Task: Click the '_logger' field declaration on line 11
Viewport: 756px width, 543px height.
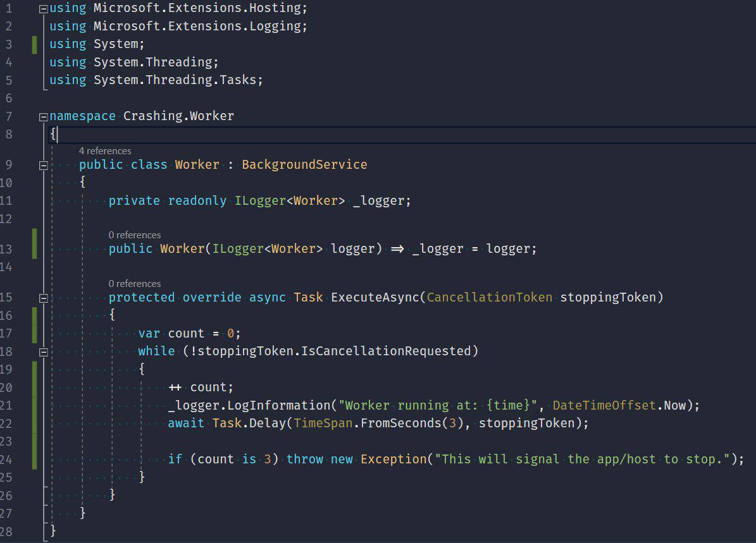Action: click(381, 200)
